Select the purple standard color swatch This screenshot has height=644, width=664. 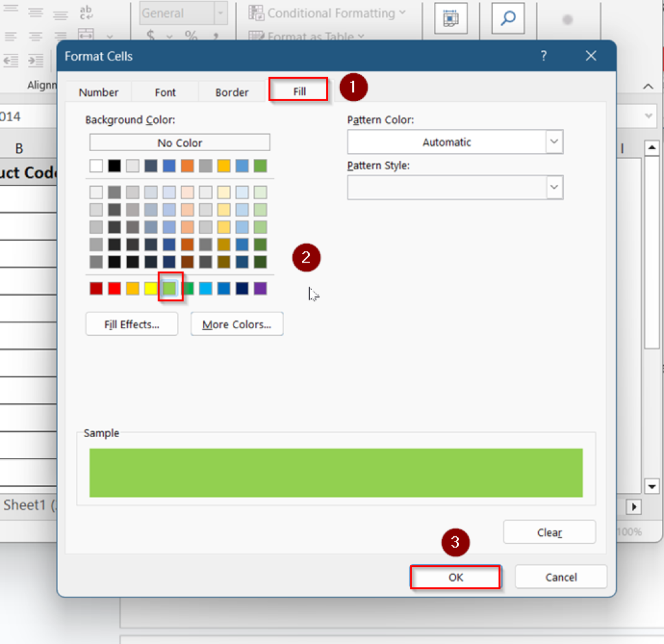(260, 289)
